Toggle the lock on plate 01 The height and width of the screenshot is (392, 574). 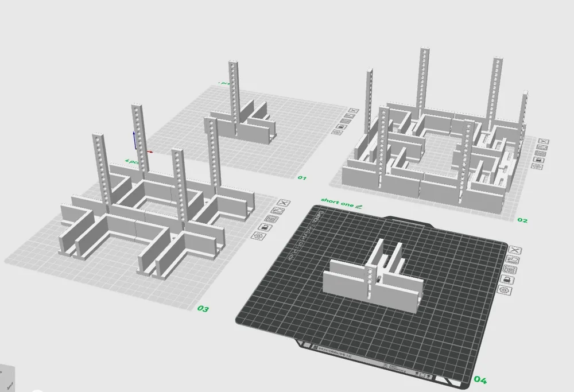click(x=341, y=126)
